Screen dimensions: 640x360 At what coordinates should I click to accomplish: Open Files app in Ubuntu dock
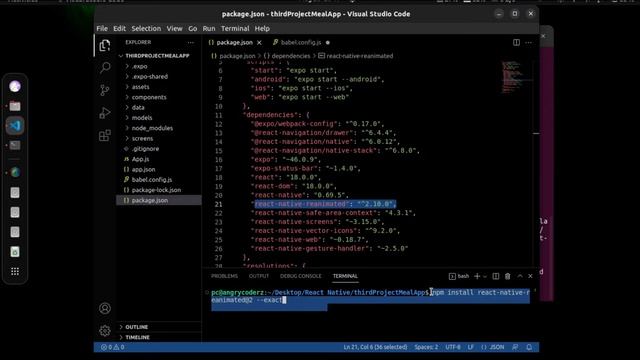(15, 107)
